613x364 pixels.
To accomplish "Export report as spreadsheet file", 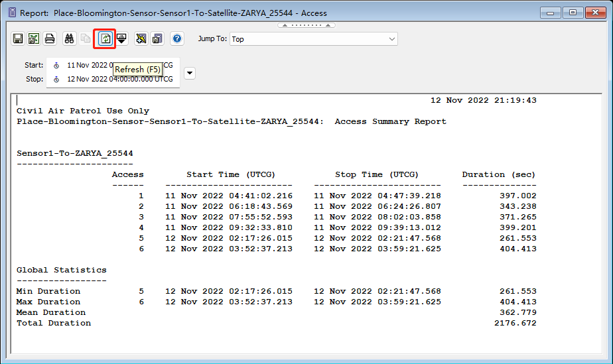I will pos(33,39).
